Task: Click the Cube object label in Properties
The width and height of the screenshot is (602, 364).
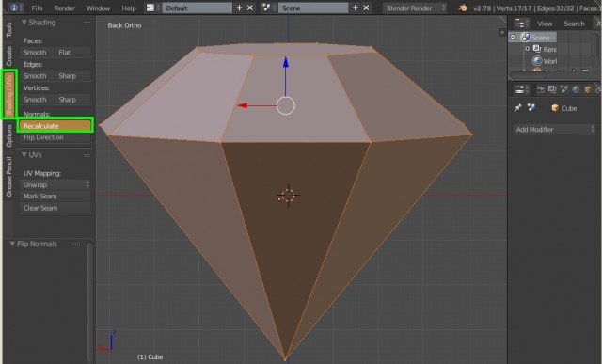Action: click(569, 108)
